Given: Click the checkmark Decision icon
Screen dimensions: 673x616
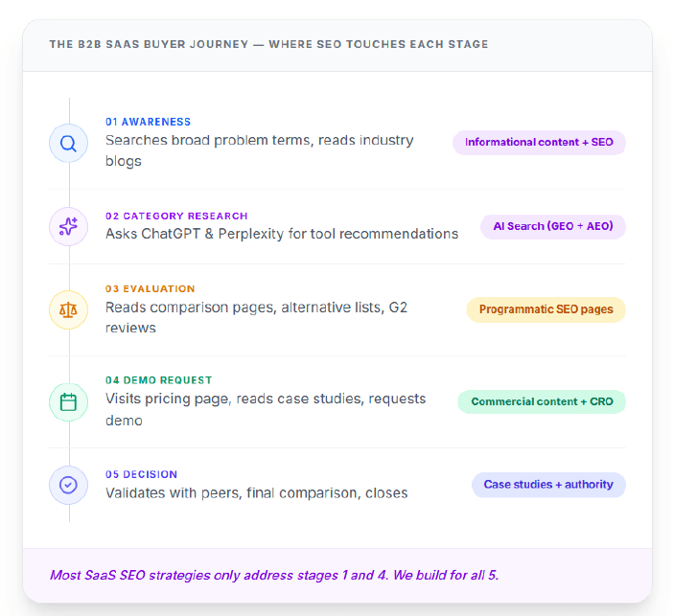Looking at the screenshot, I should click(68, 485).
